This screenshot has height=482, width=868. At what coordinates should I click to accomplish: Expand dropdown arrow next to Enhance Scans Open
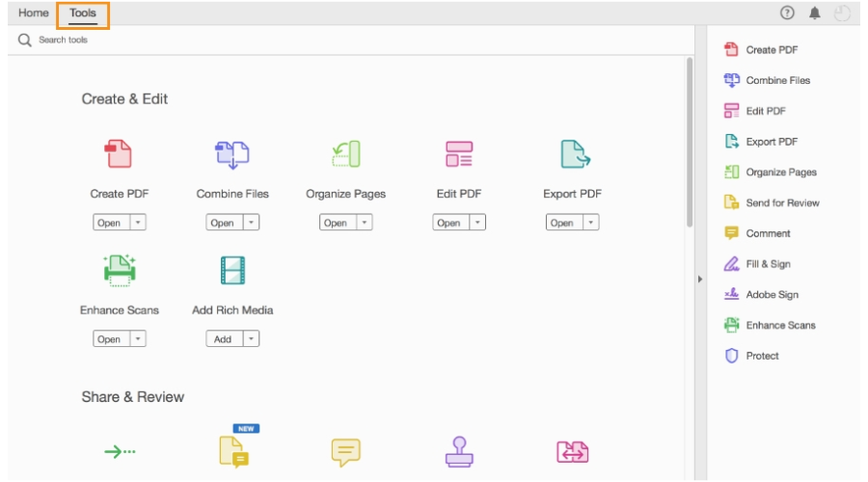tap(138, 338)
